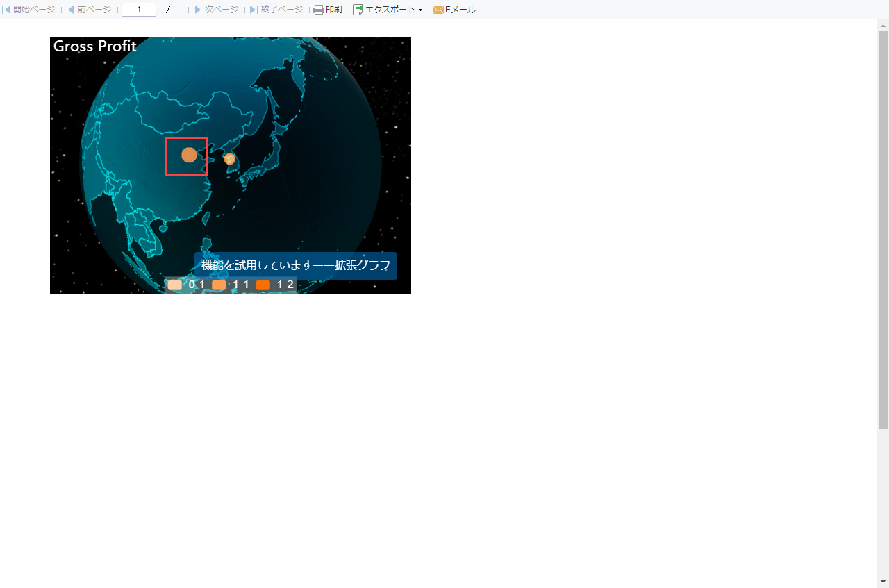Click the printer icon (印刷)
This screenshot has height=588, width=889.
319,10
